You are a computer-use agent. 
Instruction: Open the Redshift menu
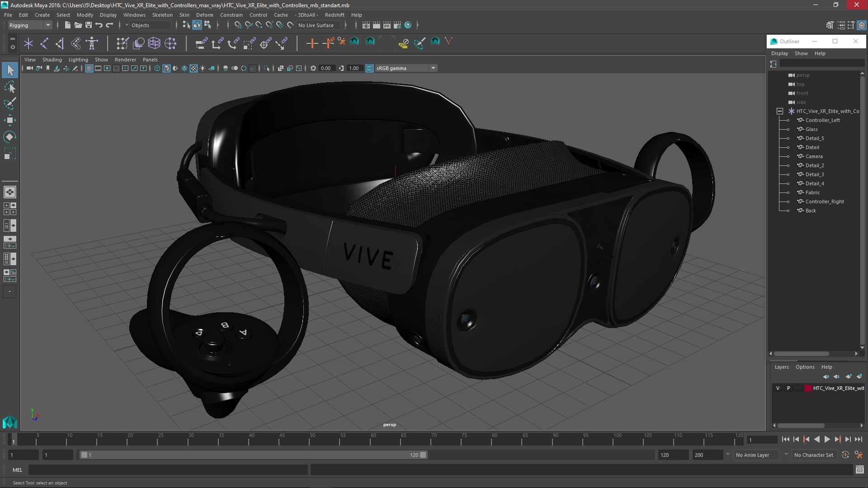pyautogui.click(x=335, y=15)
